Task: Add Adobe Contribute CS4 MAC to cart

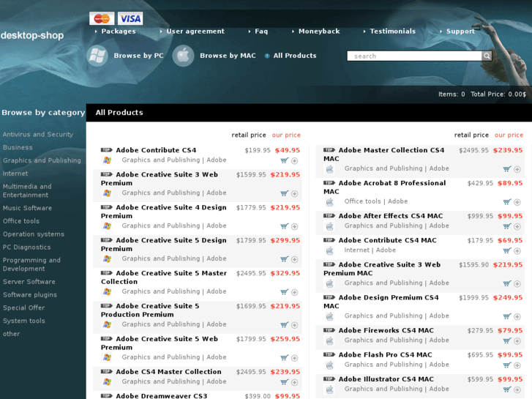Action: tap(507, 251)
